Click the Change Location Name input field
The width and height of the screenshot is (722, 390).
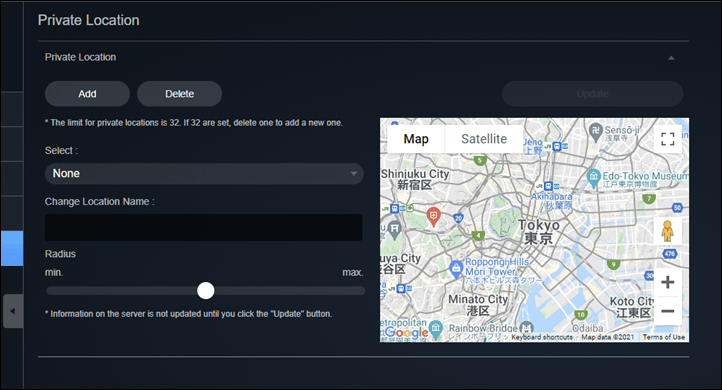coord(204,227)
